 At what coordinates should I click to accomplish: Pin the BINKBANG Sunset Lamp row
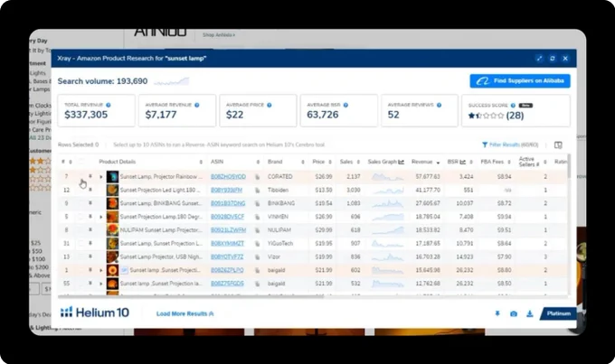(x=90, y=203)
